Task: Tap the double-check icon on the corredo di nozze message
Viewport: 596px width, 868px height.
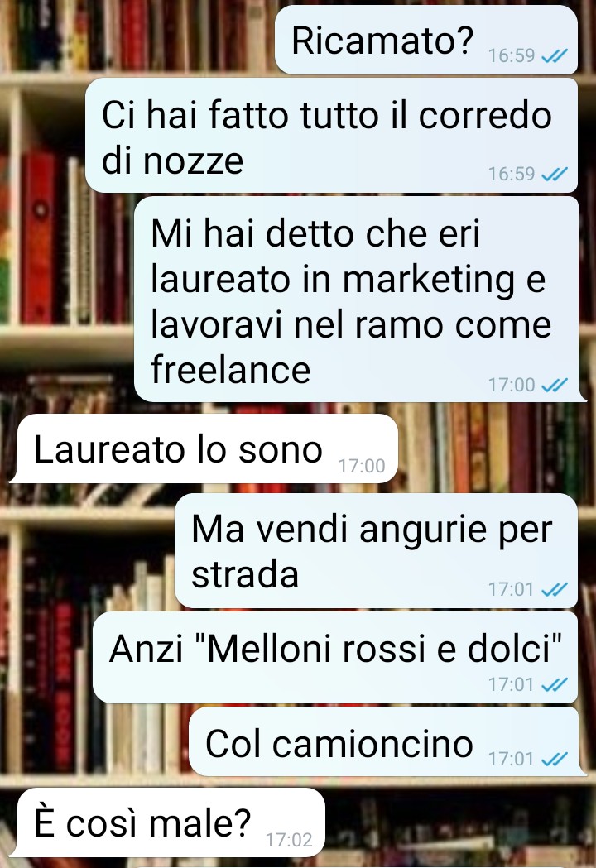Action: click(x=555, y=175)
